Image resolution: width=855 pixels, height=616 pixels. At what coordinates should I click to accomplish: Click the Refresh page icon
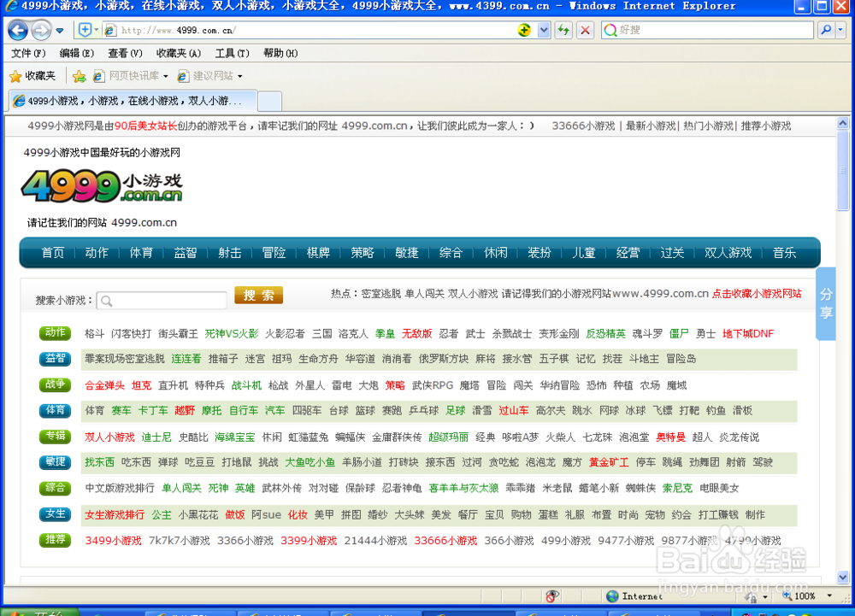[563, 30]
